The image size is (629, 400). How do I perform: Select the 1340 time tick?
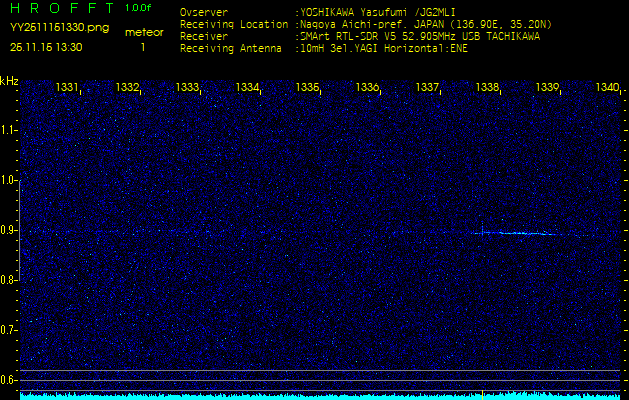coord(607,88)
